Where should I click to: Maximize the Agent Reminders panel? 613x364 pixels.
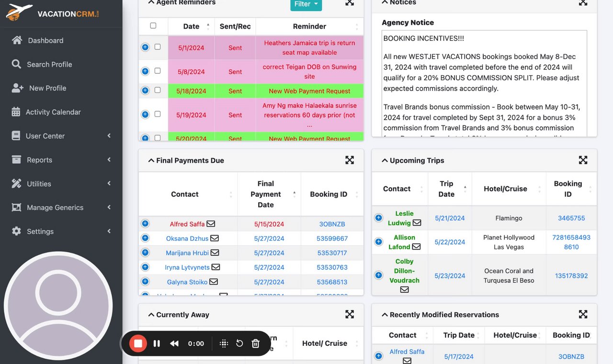coord(350,2)
